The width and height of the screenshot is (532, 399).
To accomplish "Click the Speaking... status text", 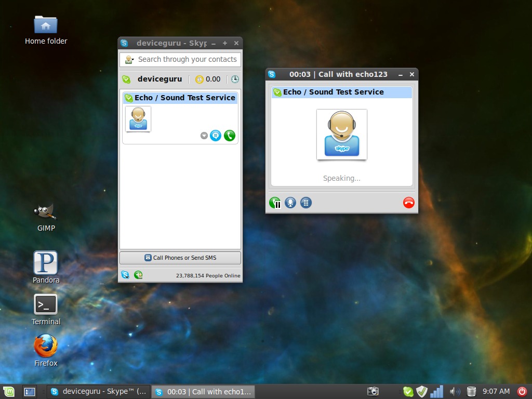I will [x=342, y=179].
